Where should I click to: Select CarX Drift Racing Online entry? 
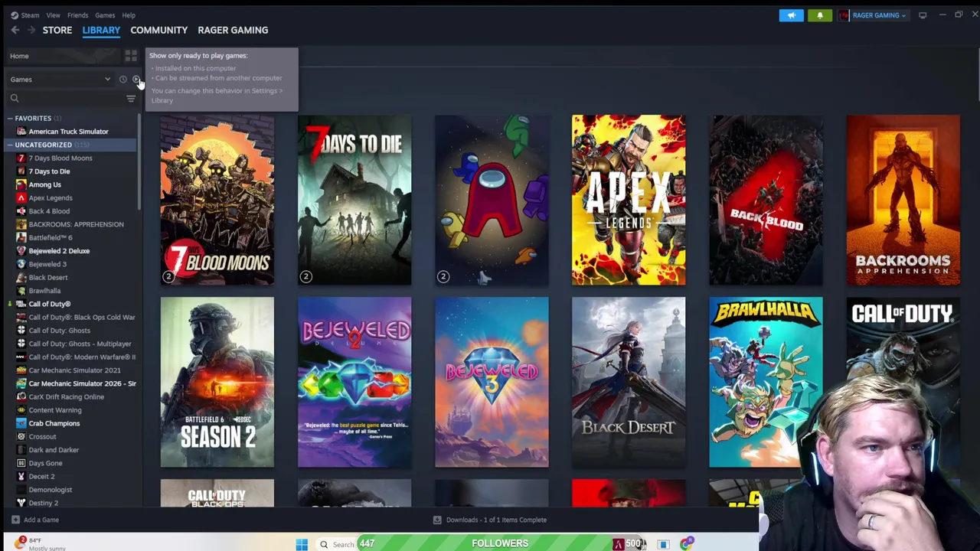click(x=66, y=396)
